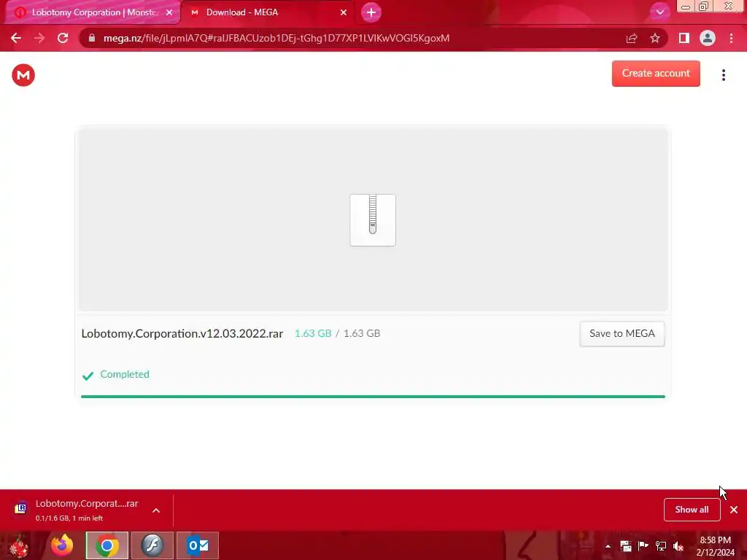Launch Firefox from the taskbar
Screen dimensions: 747x560
coord(63,545)
